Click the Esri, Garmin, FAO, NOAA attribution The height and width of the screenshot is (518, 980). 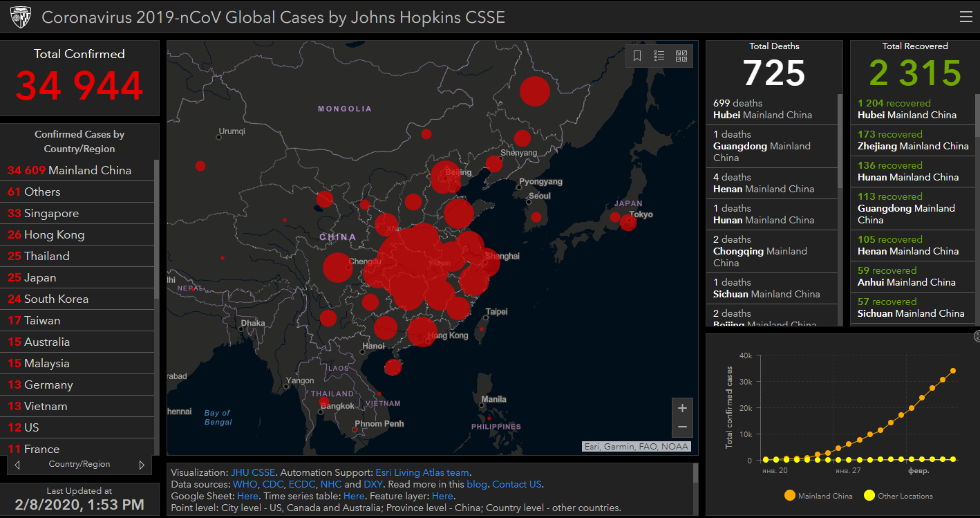point(637,446)
